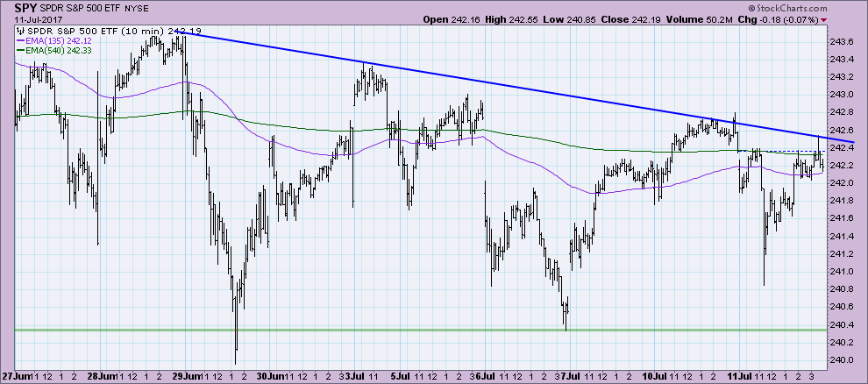The width and height of the screenshot is (868, 384).
Task: Click the 242.8 price axis label
Action: click(841, 112)
